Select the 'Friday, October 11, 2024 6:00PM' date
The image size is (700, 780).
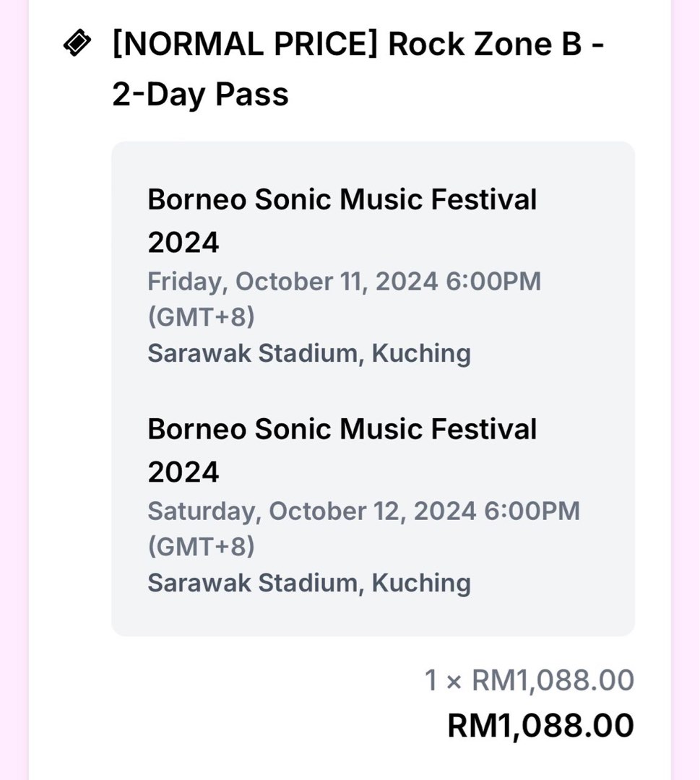tap(344, 281)
